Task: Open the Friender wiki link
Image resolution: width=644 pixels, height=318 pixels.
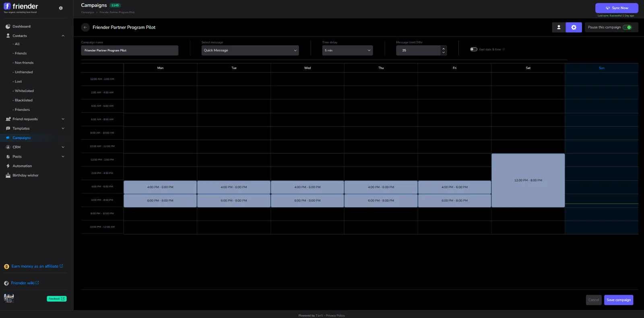Action: tap(25, 283)
